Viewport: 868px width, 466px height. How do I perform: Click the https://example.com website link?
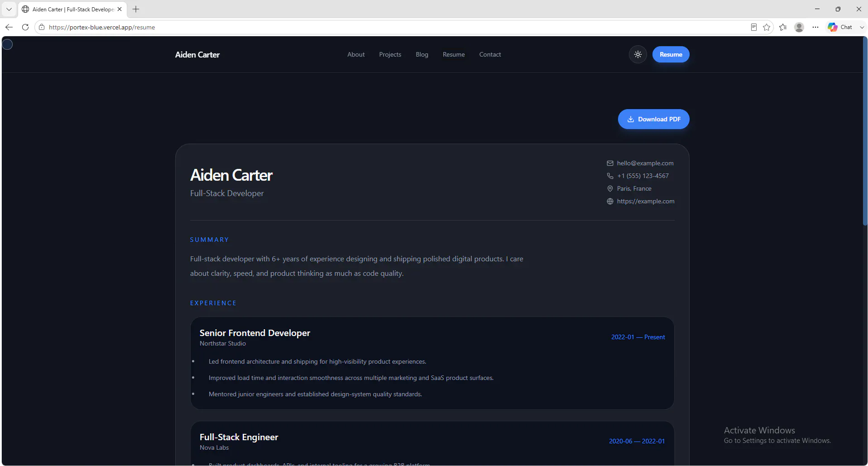pyautogui.click(x=646, y=201)
